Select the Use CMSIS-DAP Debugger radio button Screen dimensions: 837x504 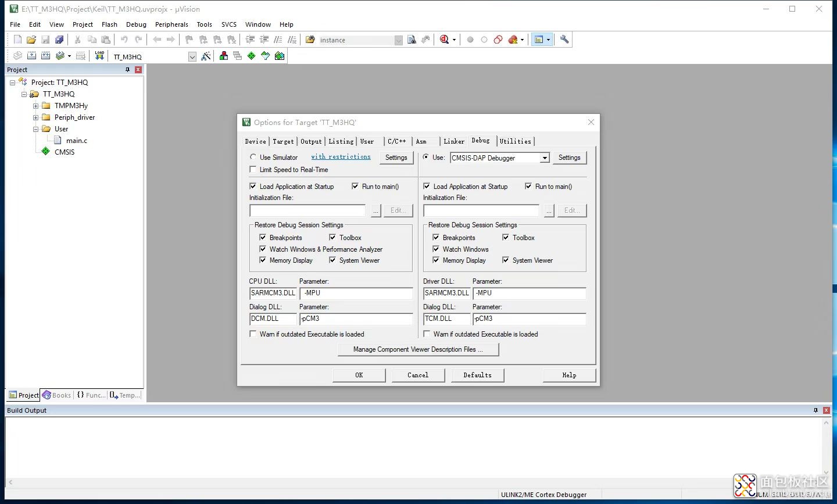pyautogui.click(x=426, y=157)
